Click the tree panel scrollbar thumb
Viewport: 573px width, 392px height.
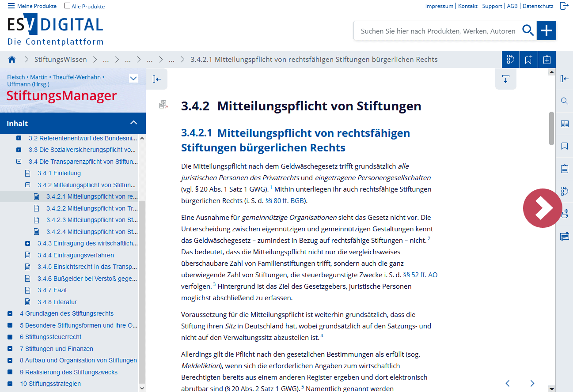point(142,291)
